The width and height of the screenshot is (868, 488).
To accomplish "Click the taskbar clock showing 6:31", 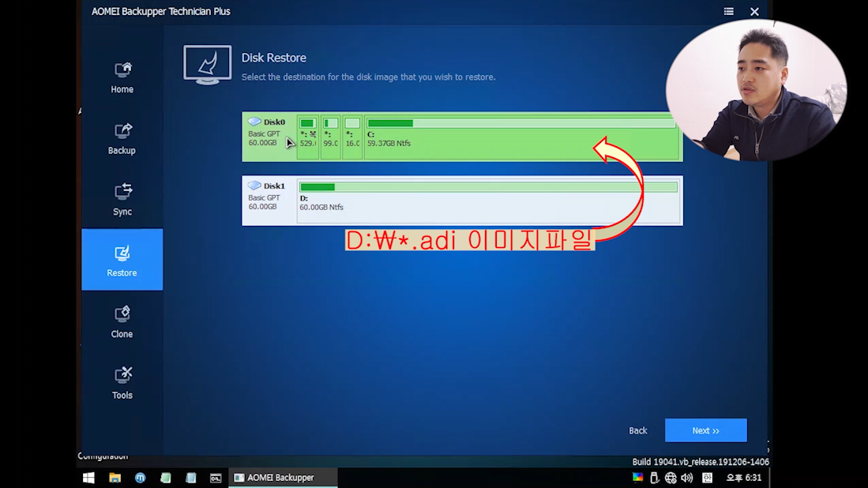I will click(743, 478).
